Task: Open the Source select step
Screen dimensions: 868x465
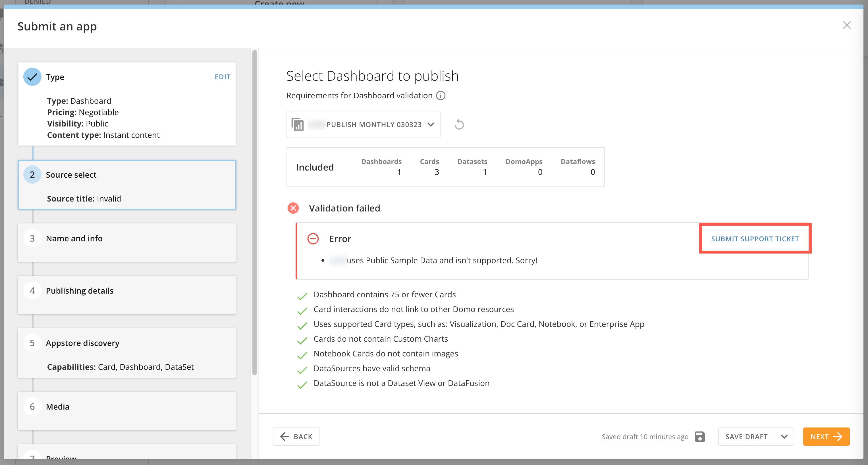Action: pyautogui.click(x=127, y=185)
